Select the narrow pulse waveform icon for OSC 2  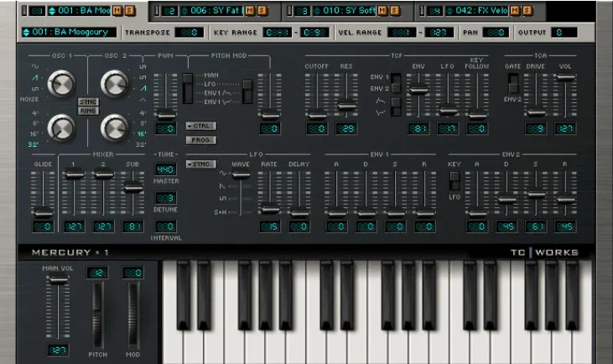click(x=143, y=66)
